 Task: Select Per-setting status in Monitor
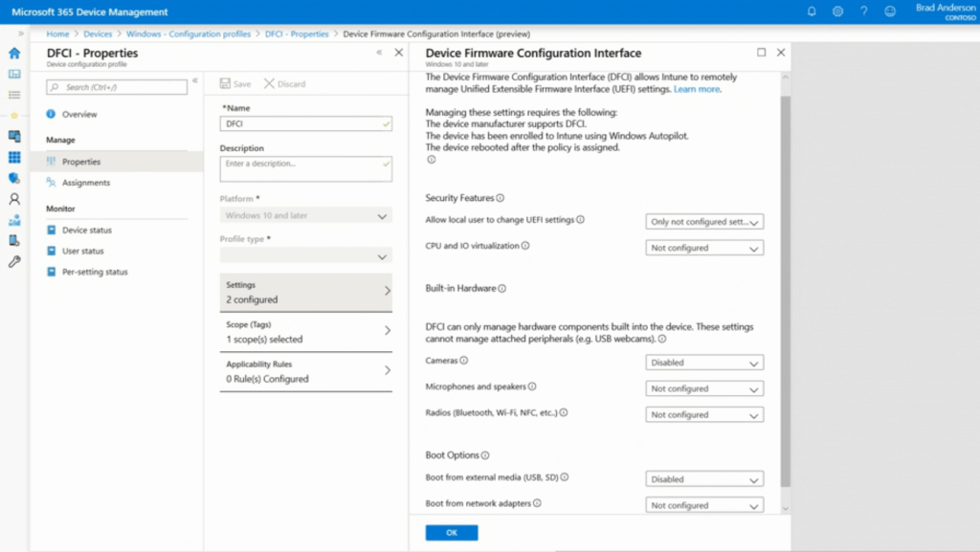tap(95, 273)
